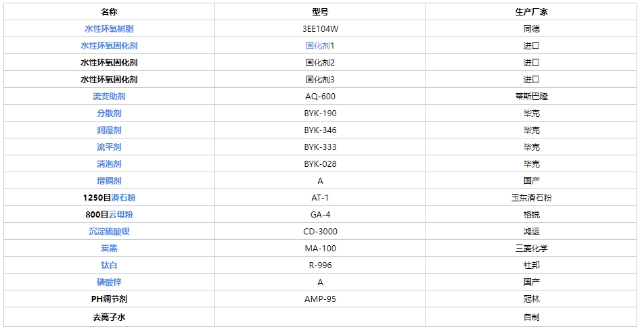Click the 三菱化学 manufacturer cell

tap(532, 248)
